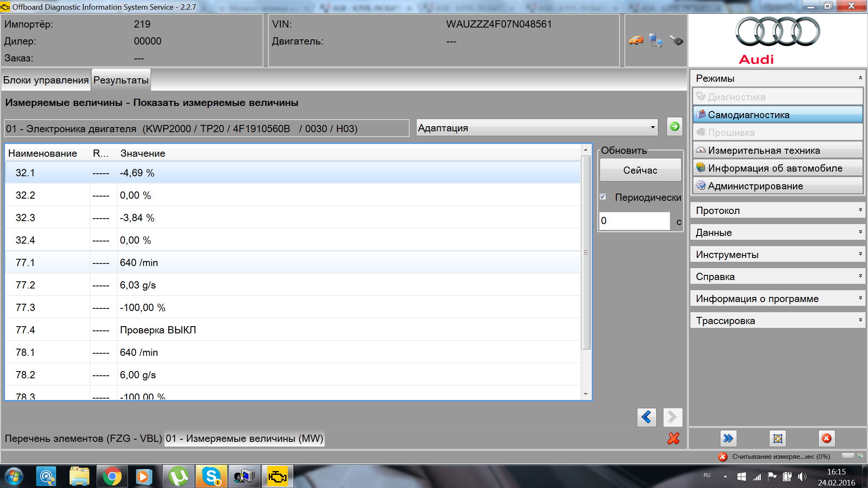Click the measurement list vertical scrollbar

(x=586, y=252)
